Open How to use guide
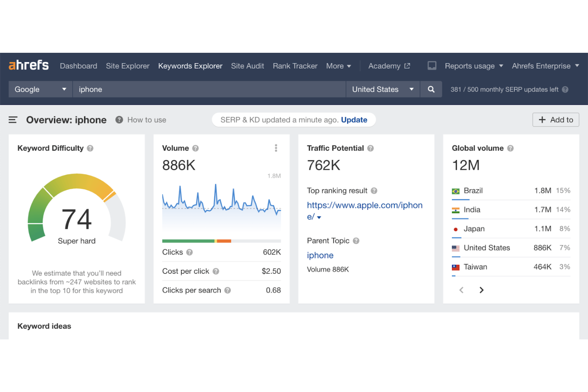 147,120
